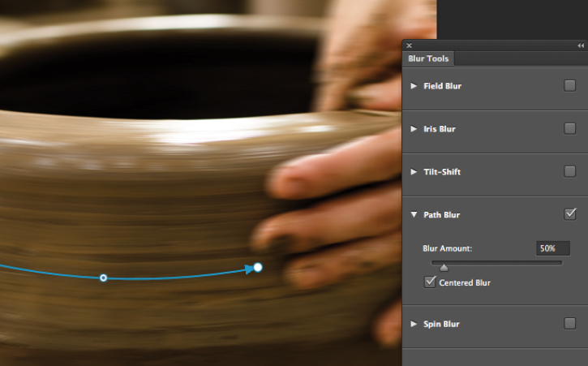Close the Blur Tools panel
This screenshot has height=366, width=588.
click(409, 45)
